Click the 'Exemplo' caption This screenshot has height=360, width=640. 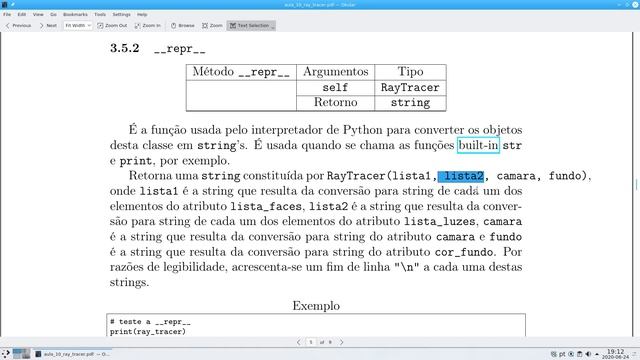point(316,305)
